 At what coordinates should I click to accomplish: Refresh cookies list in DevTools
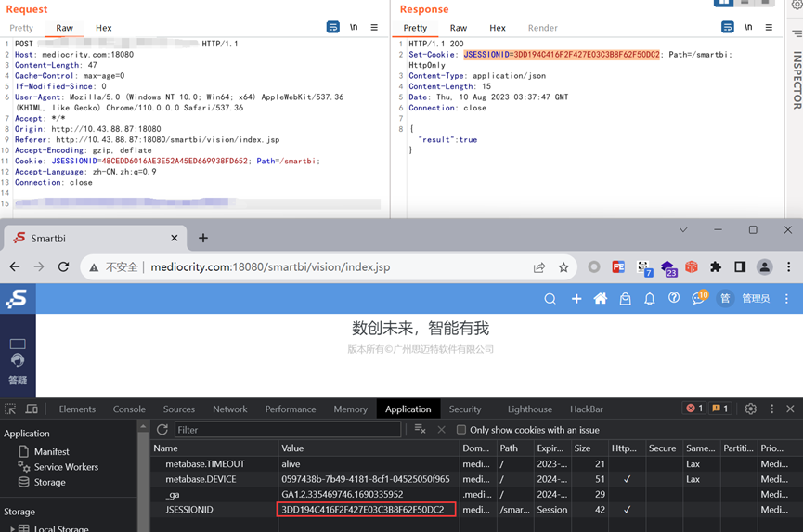coord(162,430)
